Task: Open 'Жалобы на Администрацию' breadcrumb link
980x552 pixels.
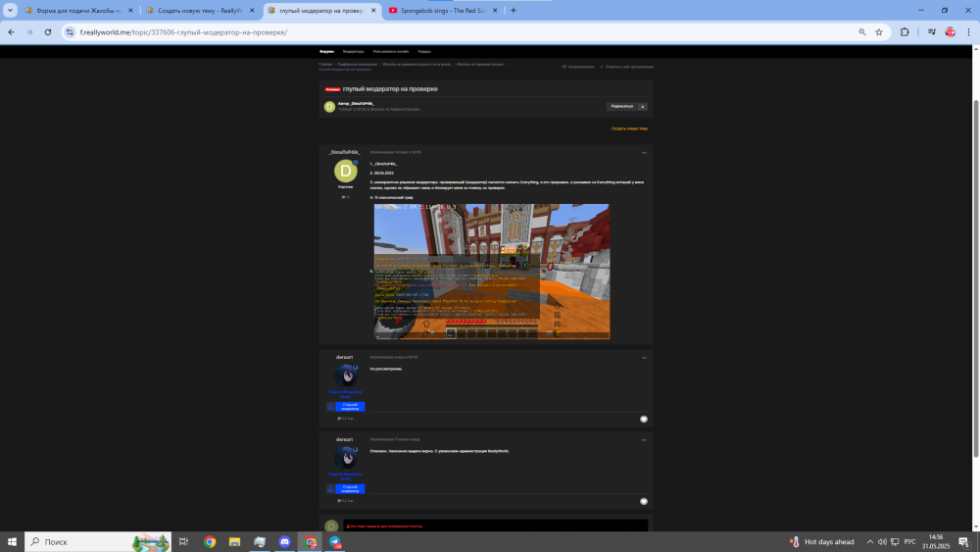Action: (x=480, y=65)
